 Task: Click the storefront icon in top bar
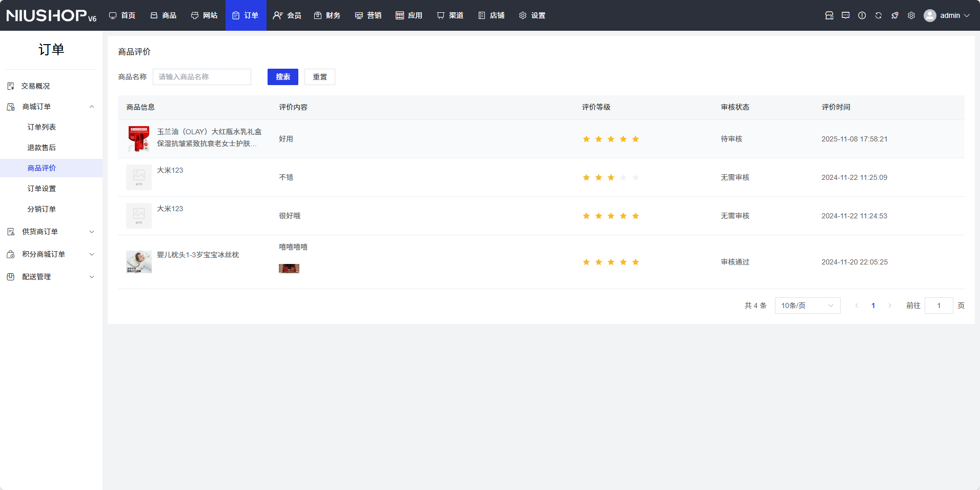829,15
